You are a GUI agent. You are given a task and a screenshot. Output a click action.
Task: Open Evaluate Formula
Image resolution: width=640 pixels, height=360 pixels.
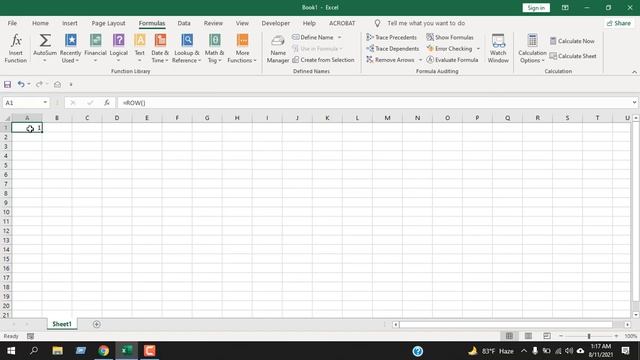pyautogui.click(x=452, y=60)
